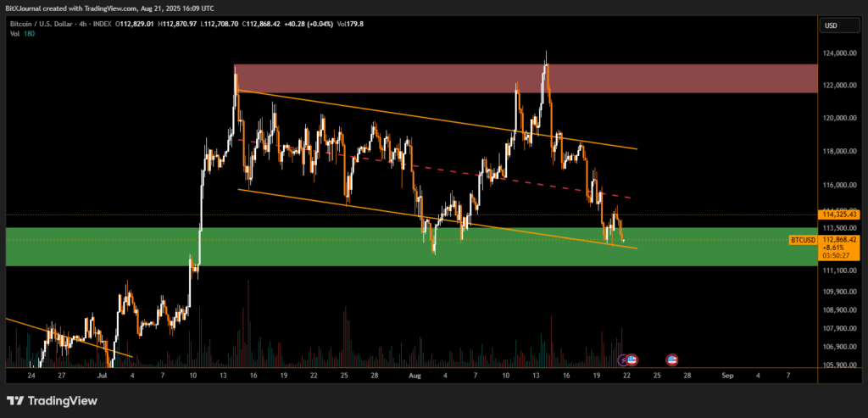
Task: Click the current price 112,868.42 label
Action: pos(839,240)
